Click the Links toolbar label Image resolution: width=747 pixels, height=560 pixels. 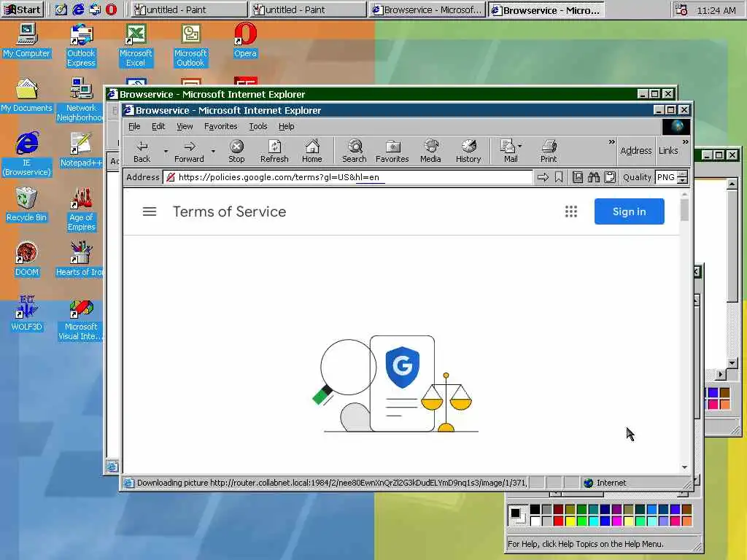coord(668,150)
